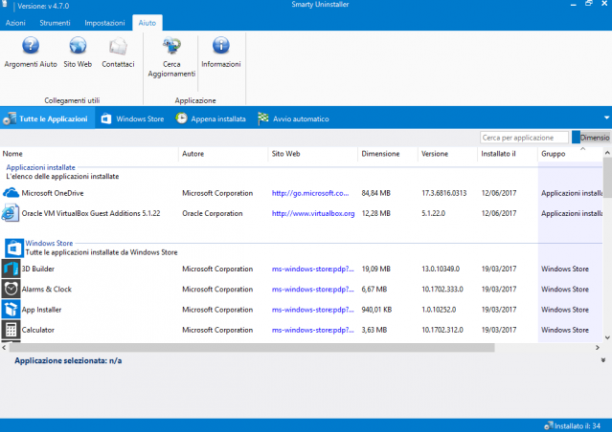Viewport: 612px width, 432px height.
Task: Click the 84,84 MB size cell
Action: (376, 193)
